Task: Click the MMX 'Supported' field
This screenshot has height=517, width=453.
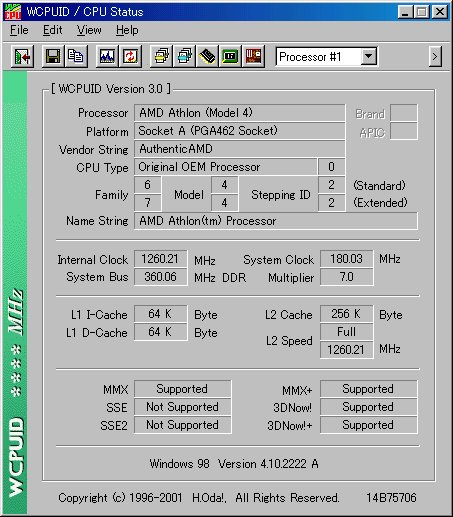Action: (182, 389)
